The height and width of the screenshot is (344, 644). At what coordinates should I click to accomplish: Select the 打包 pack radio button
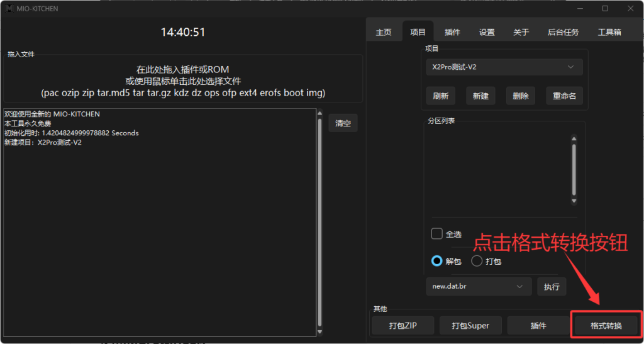[x=477, y=261]
